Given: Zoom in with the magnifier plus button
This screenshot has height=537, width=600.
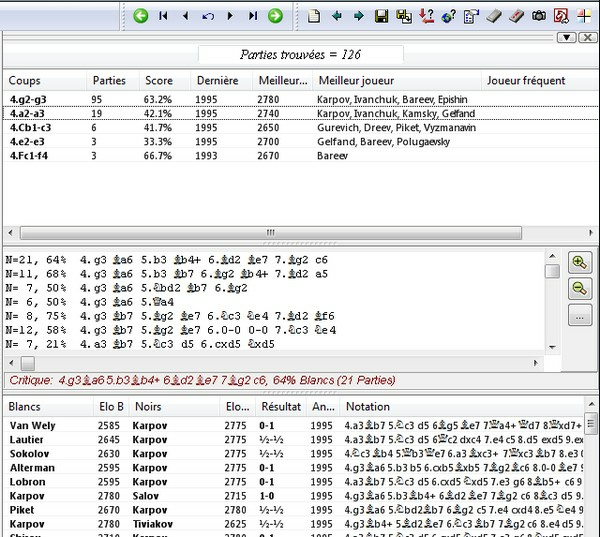Looking at the screenshot, I should tap(579, 263).
